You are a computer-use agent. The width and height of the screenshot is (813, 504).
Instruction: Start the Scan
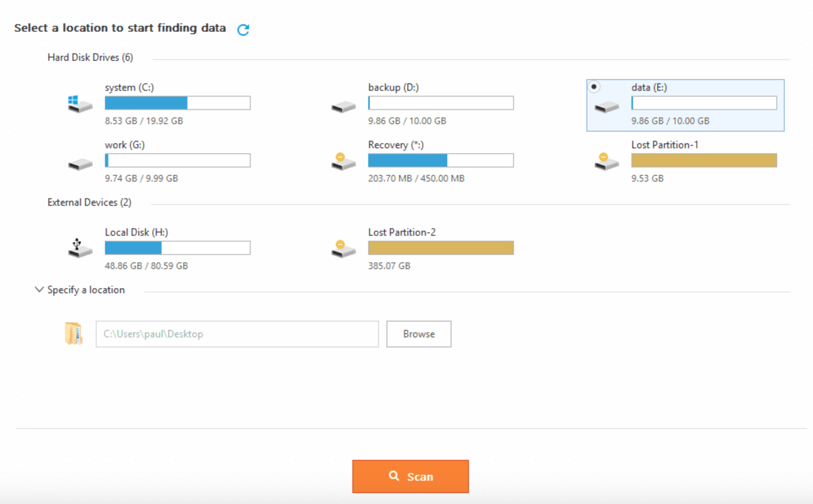point(411,477)
